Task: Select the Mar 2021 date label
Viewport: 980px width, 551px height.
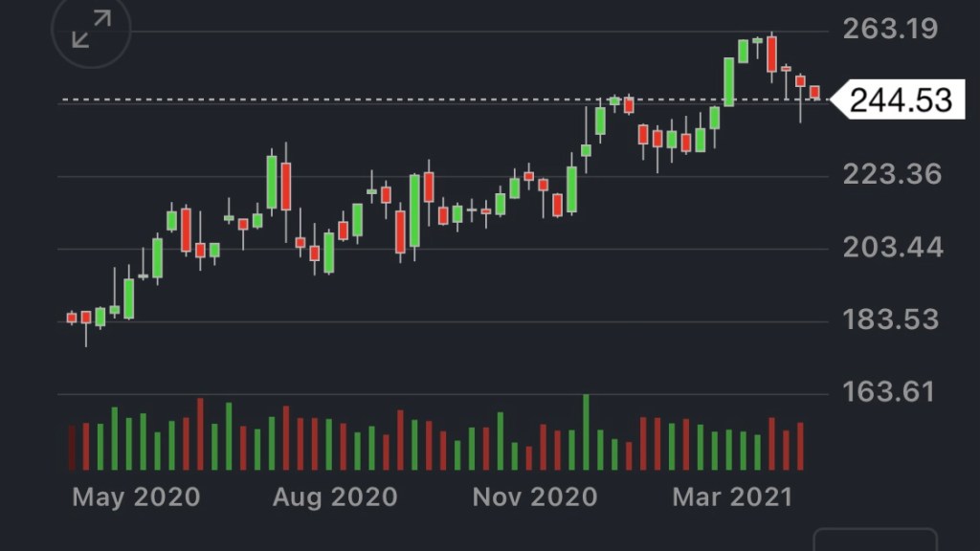Action: 732,496
